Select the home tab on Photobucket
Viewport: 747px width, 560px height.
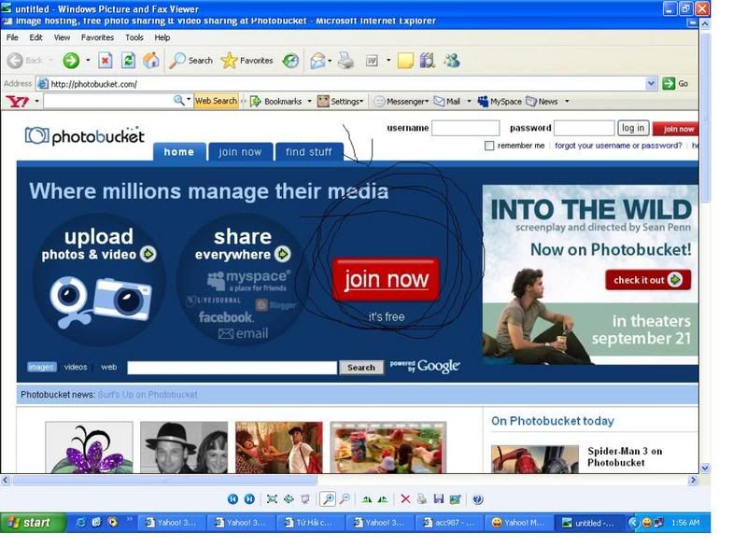pos(179,152)
